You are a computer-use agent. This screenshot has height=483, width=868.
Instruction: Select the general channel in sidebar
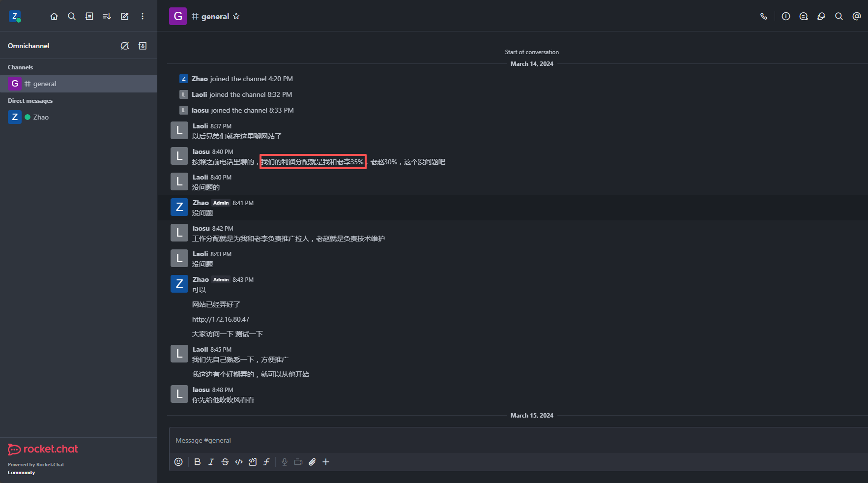pos(79,84)
